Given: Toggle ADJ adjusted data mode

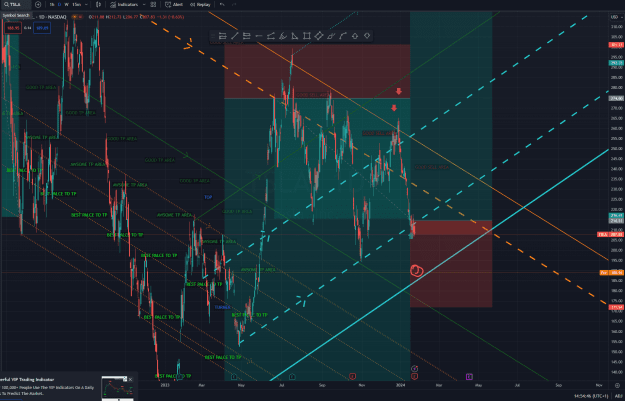Looking at the screenshot, I should 618,396.
